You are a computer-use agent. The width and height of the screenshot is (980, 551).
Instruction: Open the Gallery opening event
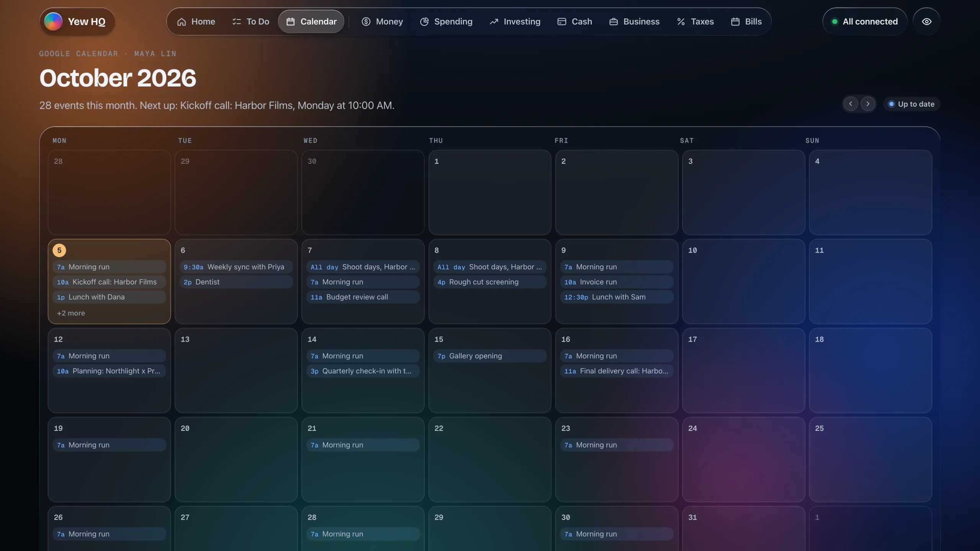490,356
